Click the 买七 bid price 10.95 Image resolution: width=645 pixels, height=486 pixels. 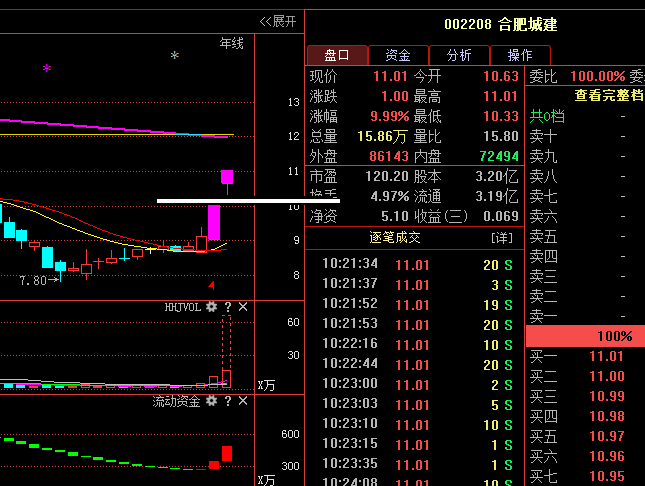click(x=607, y=476)
